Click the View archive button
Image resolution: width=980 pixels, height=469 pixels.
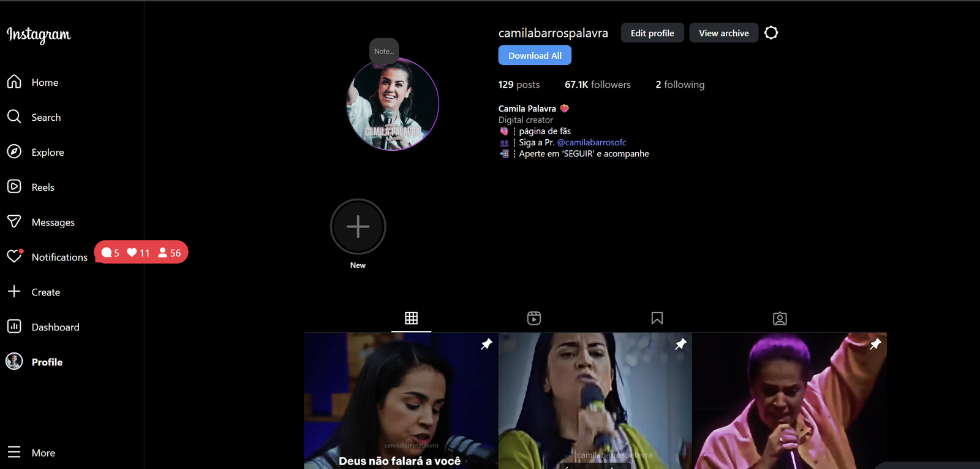click(x=724, y=33)
